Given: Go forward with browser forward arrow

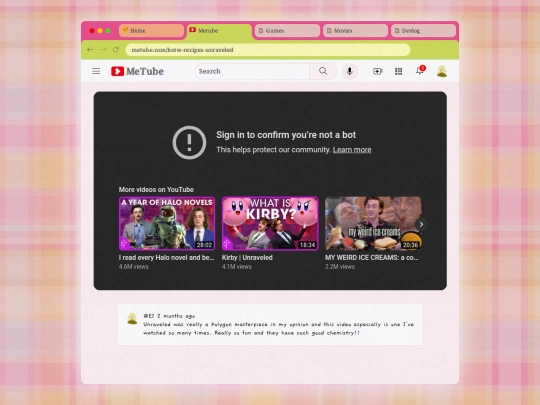Looking at the screenshot, I should pos(103,50).
